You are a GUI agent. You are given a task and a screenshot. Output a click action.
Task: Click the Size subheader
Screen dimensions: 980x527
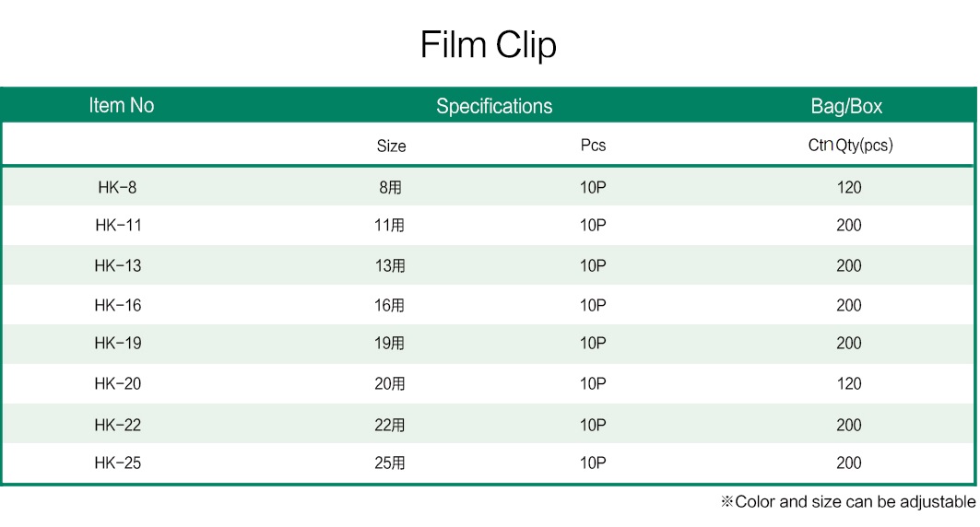391,146
